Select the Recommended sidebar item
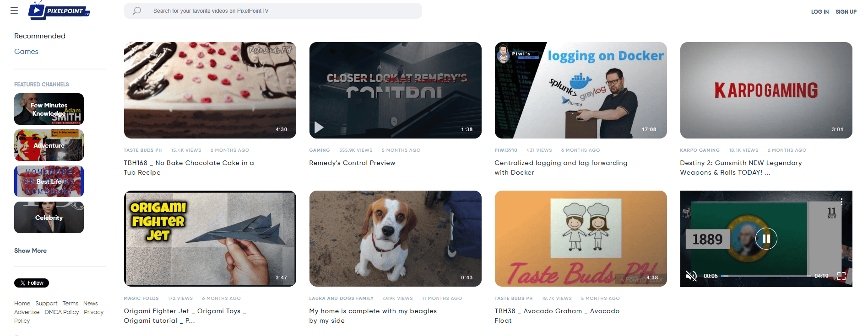Viewport: 868px width, 336px height. click(x=40, y=36)
